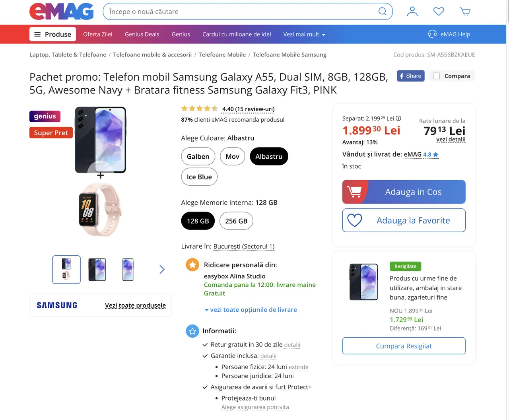The image size is (509, 420).
Task: Open the user account icon
Action: pyautogui.click(x=412, y=12)
